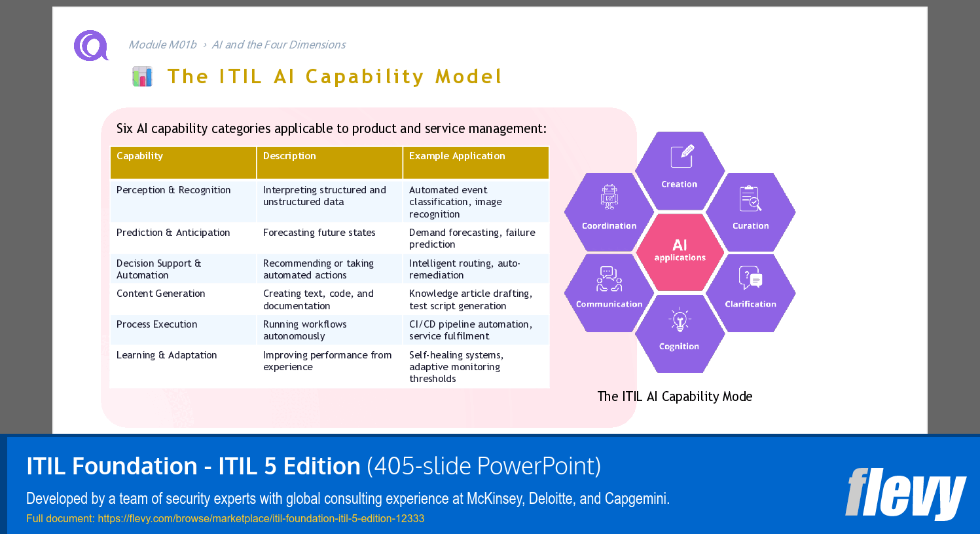Image resolution: width=980 pixels, height=534 pixels.
Task: Click the Clarification hexagon label
Action: [751, 304]
